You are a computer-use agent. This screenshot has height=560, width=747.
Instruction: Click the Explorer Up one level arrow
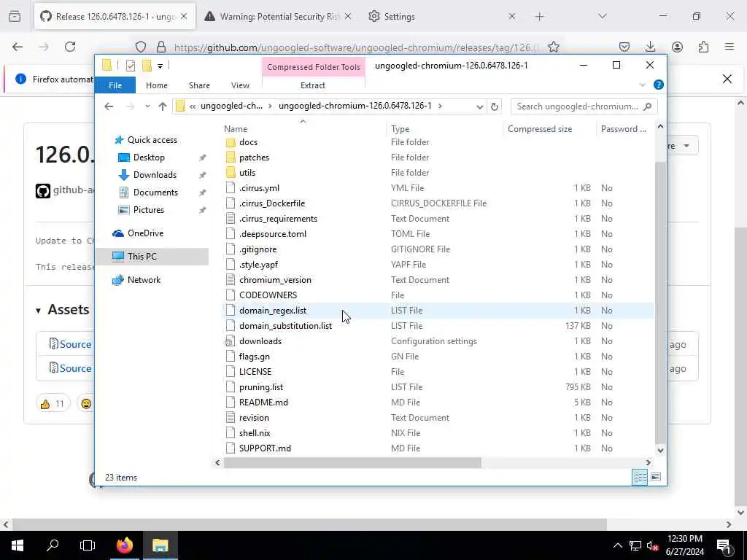pyautogui.click(x=163, y=106)
